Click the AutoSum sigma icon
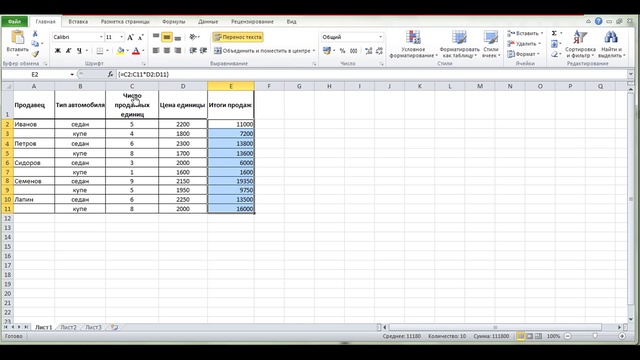 point(554,33)
